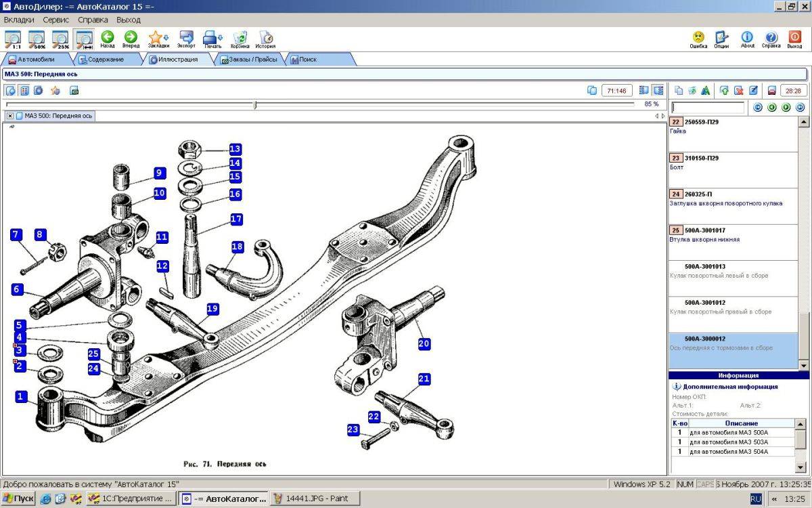
Task: Jump to the first part record
Action: (x=758, y=108)
